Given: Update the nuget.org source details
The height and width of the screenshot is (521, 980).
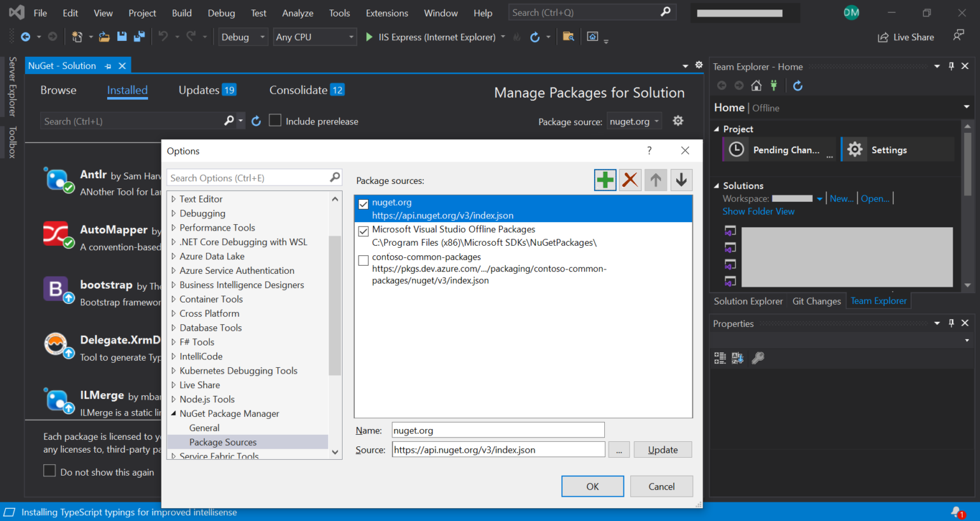Looking at the screenshot, I should click(x=662, y=449).
